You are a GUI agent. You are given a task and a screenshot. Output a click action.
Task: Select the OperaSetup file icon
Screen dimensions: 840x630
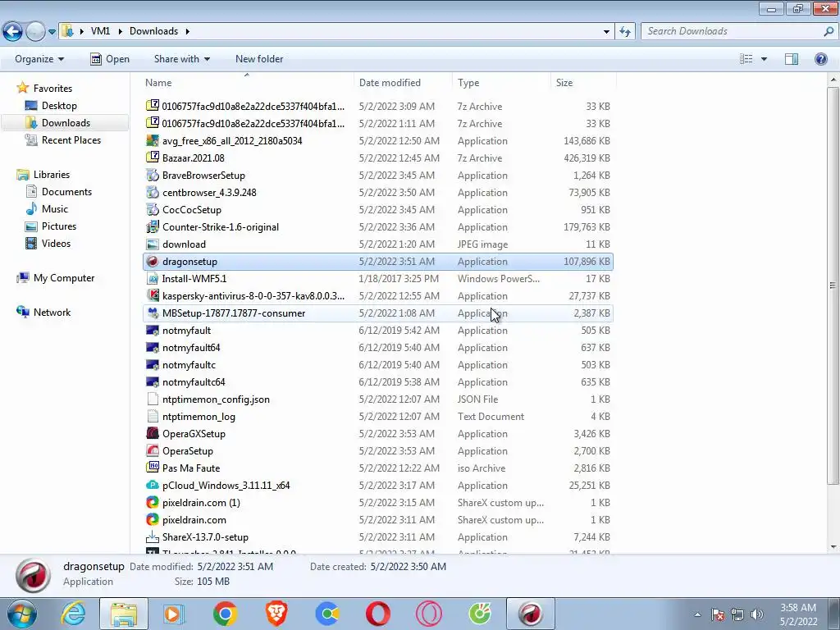(153, 451)
